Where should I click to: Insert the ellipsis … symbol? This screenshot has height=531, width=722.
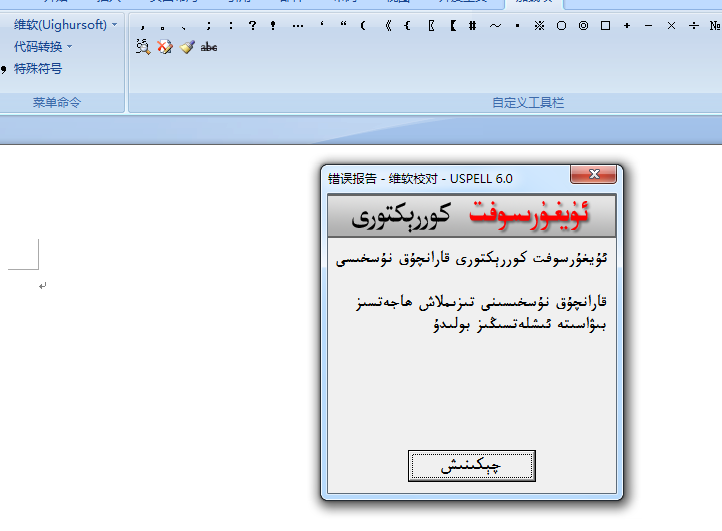[297, 25]
